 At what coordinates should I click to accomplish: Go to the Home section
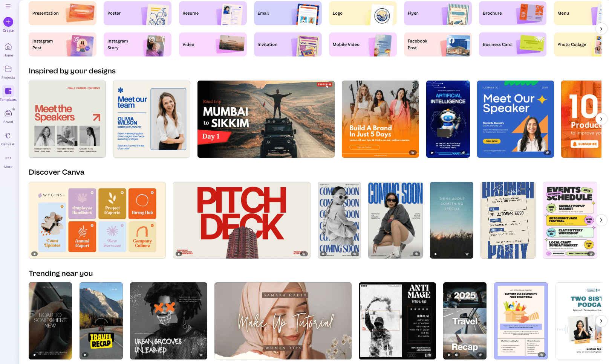(x=8, y=49)
